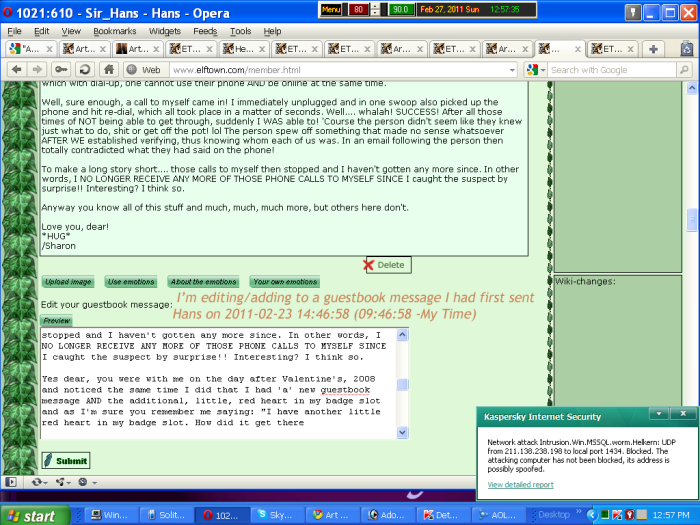
Task: Run search using the magnifier icon
Action: (x=683, y=70)
